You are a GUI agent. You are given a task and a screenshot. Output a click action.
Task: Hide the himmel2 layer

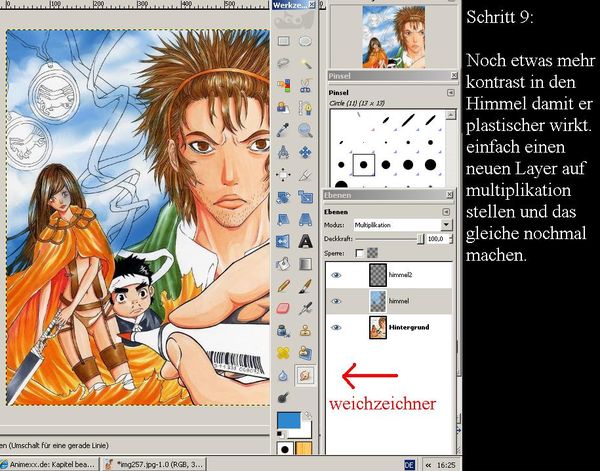click(336, 275)
